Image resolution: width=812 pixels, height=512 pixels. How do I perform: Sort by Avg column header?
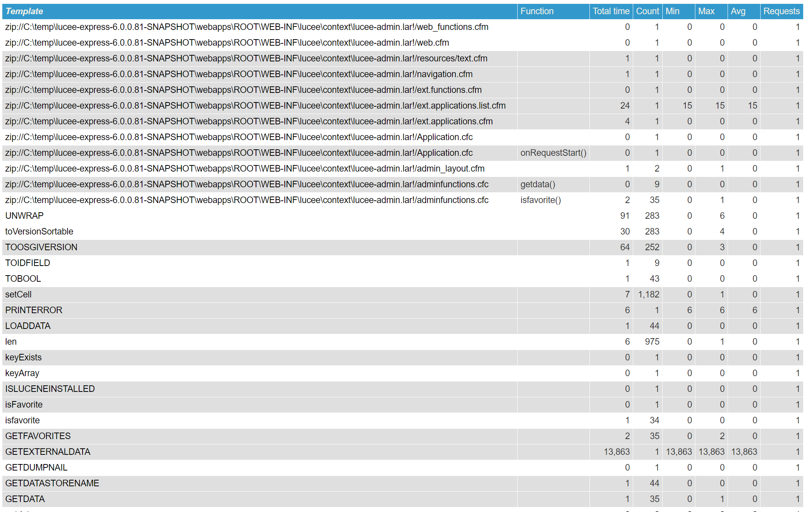738,11
